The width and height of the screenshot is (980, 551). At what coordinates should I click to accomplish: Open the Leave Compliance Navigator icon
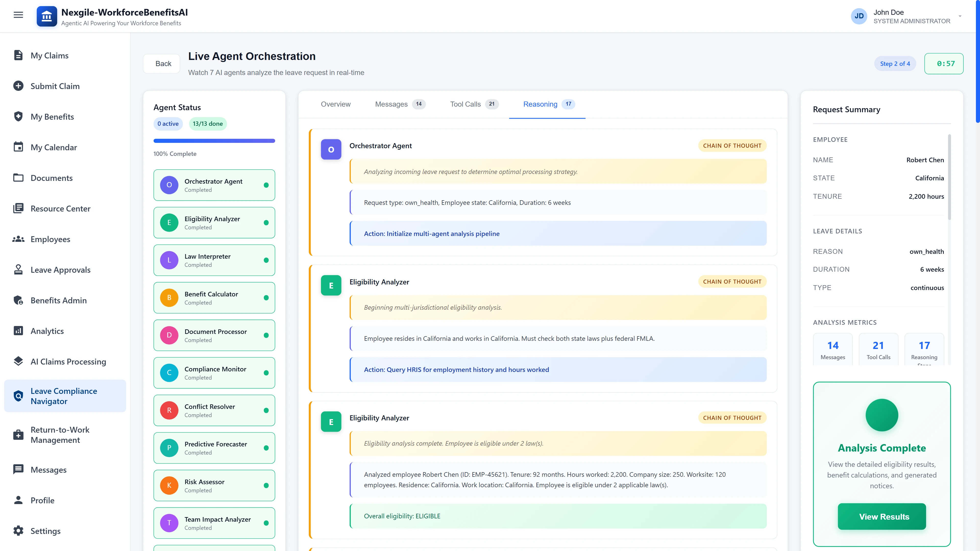19,395
